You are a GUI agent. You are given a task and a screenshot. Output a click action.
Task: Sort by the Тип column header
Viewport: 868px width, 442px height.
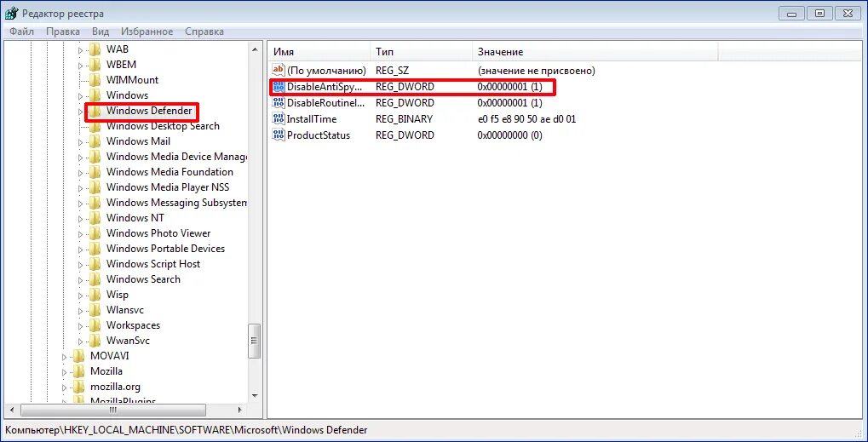421,52
